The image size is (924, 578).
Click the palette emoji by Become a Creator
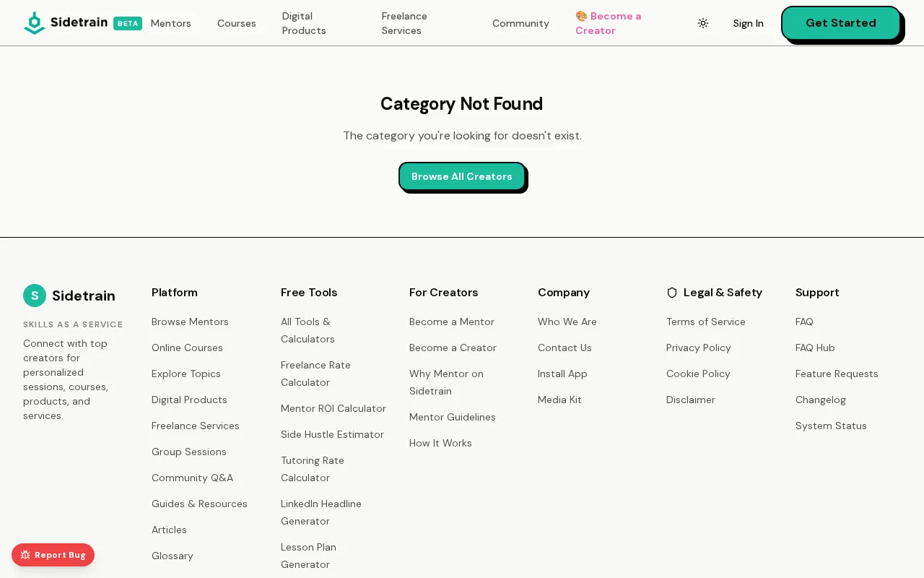(581, 16)
